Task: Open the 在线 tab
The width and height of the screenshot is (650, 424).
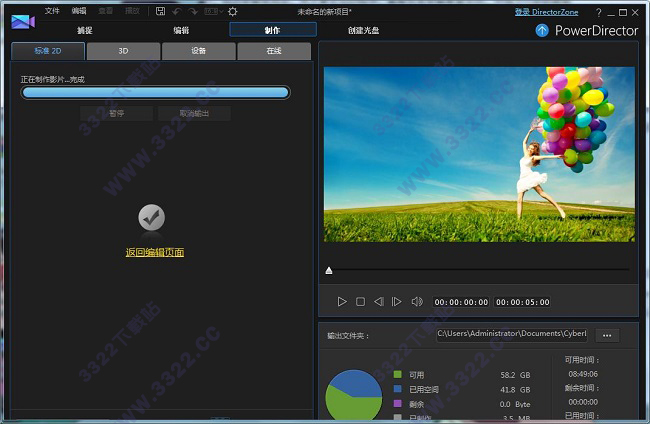Action: 274,51
